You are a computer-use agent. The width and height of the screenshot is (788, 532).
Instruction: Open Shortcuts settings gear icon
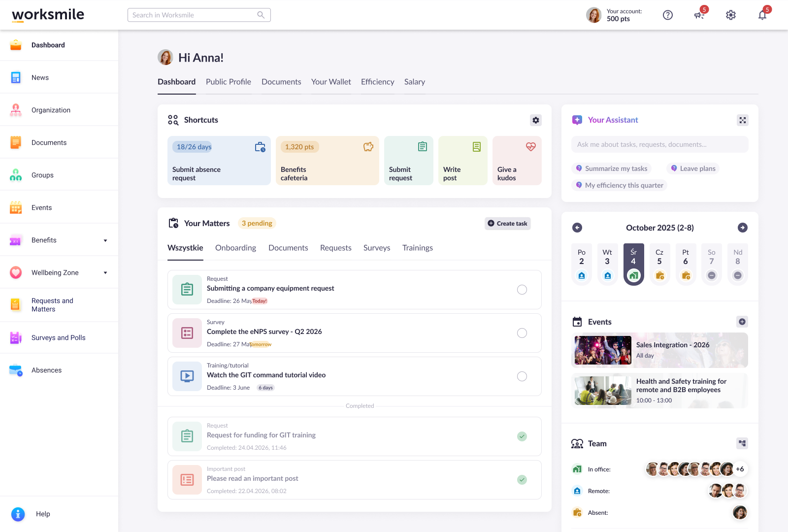pos(536,120)
